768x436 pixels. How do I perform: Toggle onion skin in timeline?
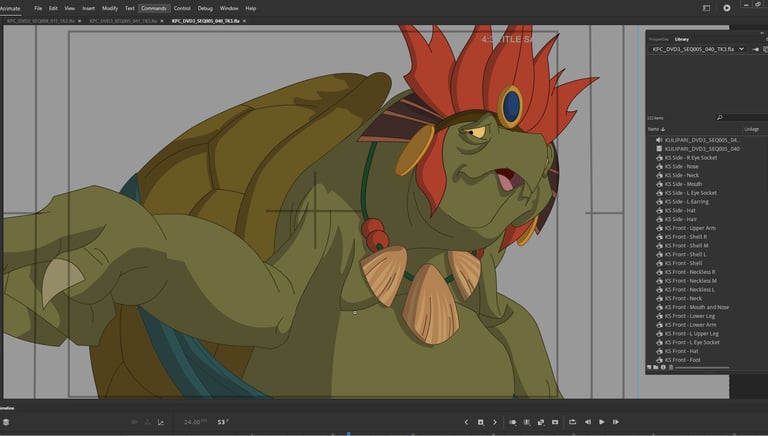(512, 422)
